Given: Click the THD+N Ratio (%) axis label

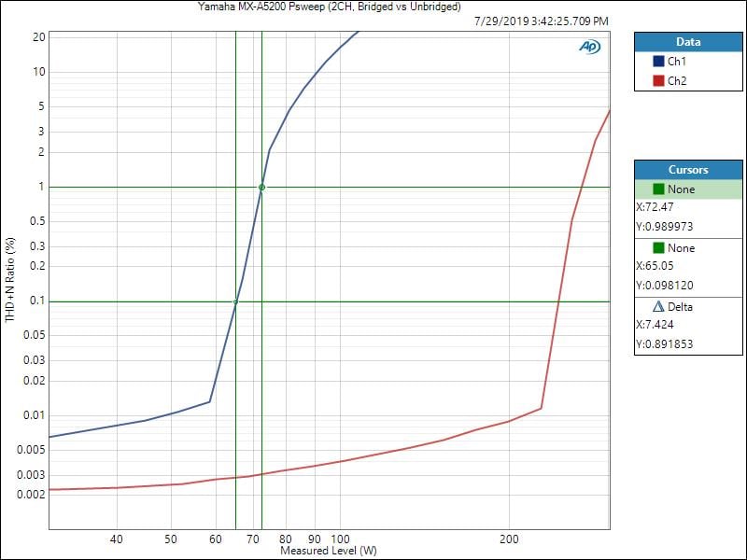Looking at the screenshot, I should 11,280.
